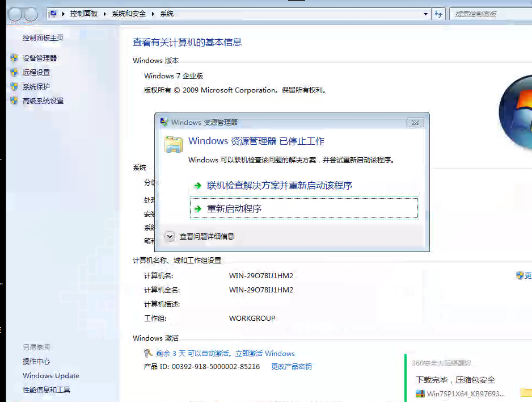Open the Windows Update link
The height and width of the screenshot is (402, 532).
click(51, 376)
